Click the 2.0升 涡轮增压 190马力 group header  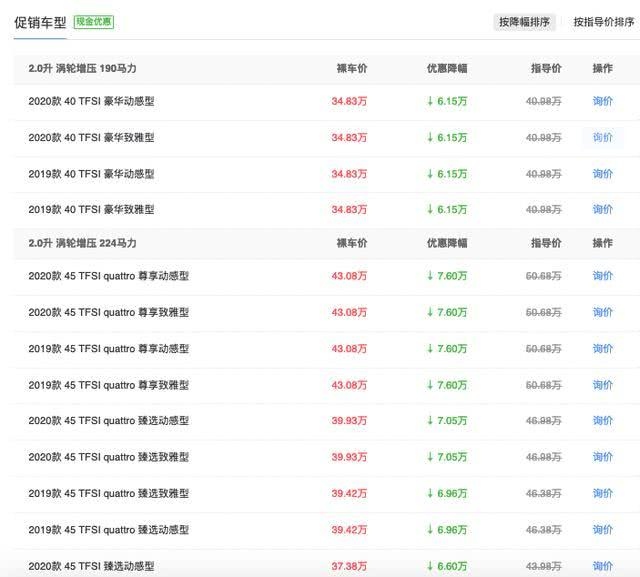coord(82,68)
